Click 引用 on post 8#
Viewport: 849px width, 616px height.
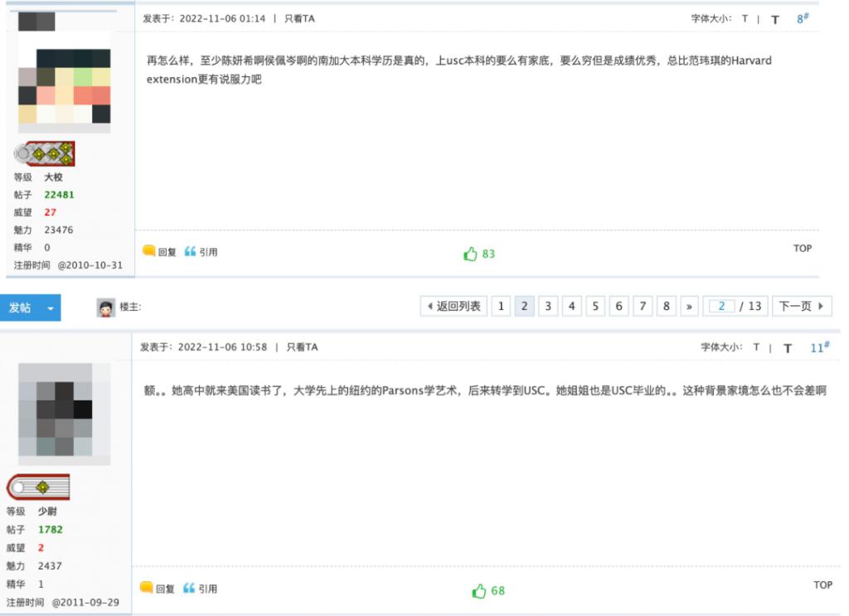click(x=208, y=252)
